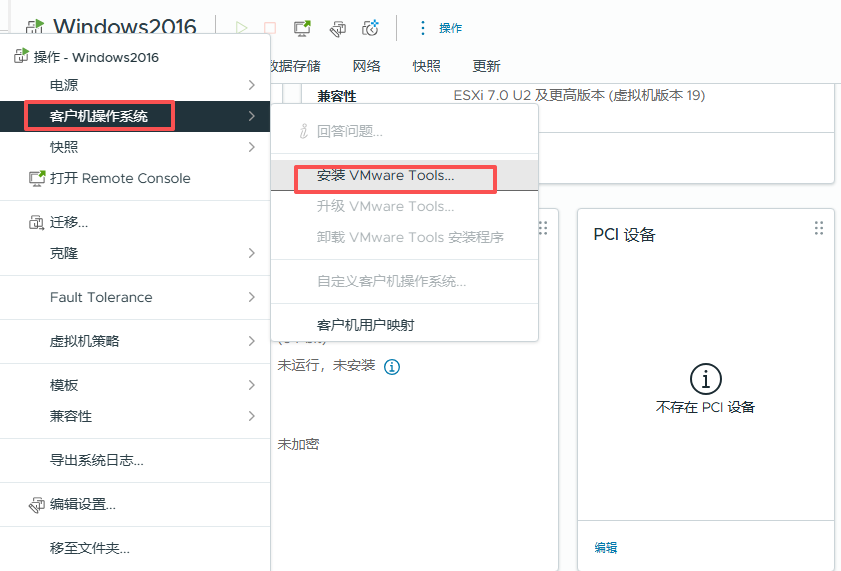Select 虚拟机策略 menu entry

coord(135,341)
